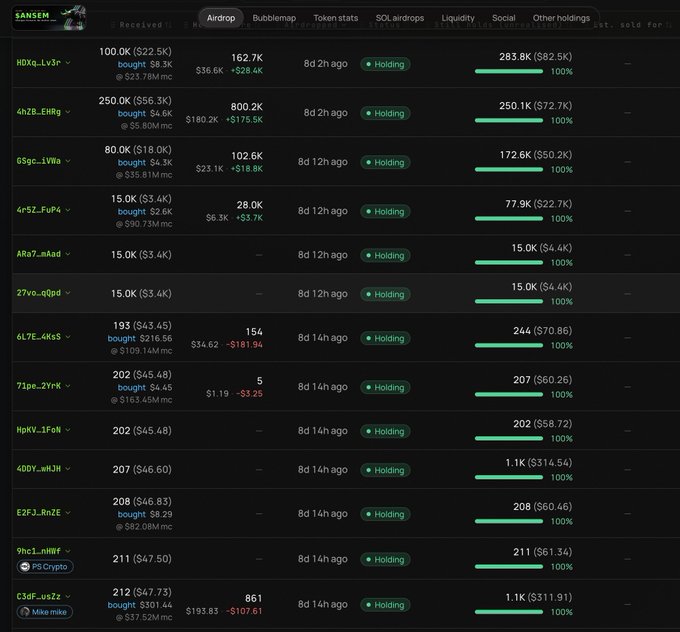Image resolution: width=680 pixels, height=632 pixels.
Task: Click the Mike mike label badge
Action: pos(45,612)
